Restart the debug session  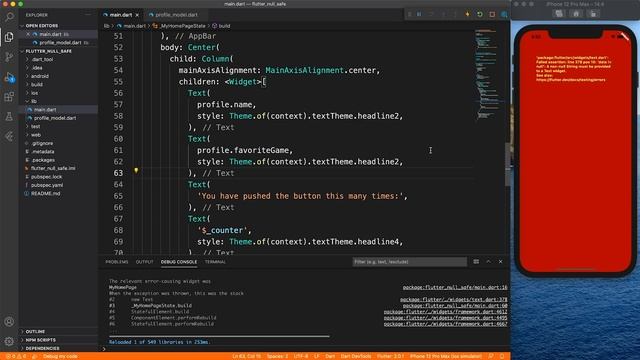tap(480, 15)
